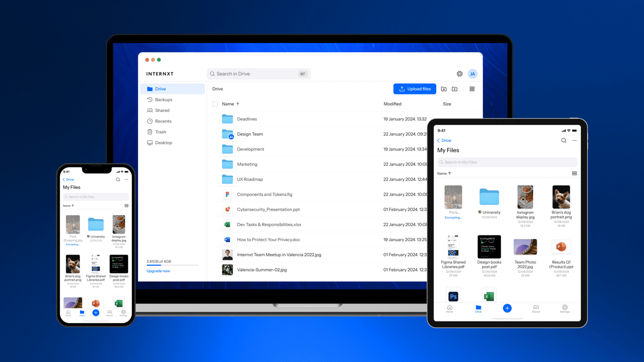Toggle list view on the tablet My Files screen

574,173
